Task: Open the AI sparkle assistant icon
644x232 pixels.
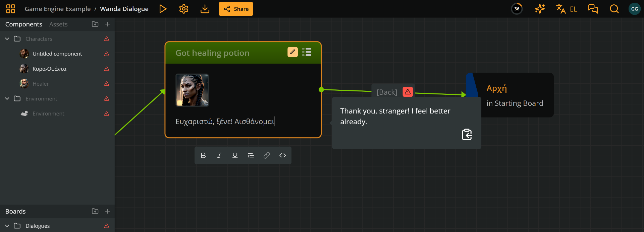Action: [540, 9]
